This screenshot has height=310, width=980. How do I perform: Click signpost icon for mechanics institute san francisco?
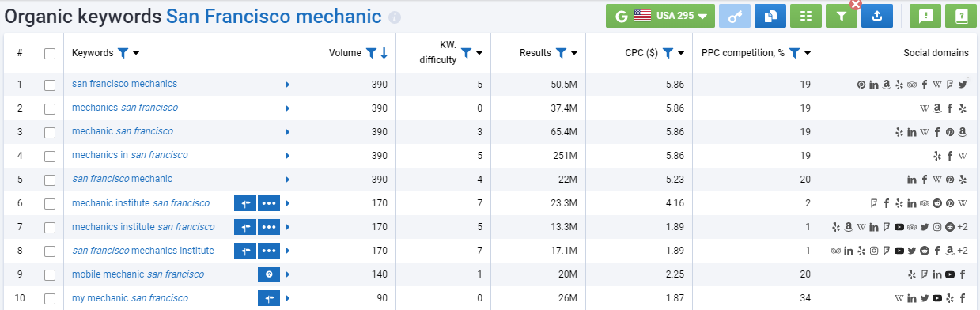coord(245,228)
